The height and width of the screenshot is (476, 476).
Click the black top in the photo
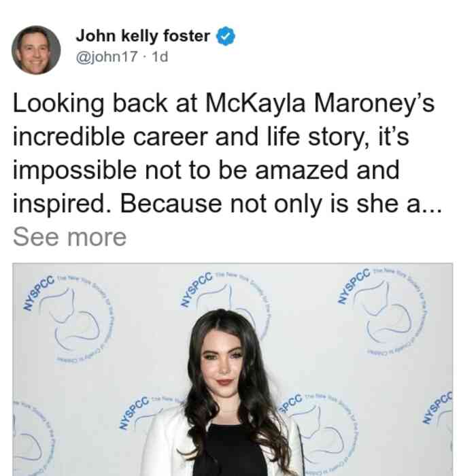pyautogui.click(x=231, y=451)
